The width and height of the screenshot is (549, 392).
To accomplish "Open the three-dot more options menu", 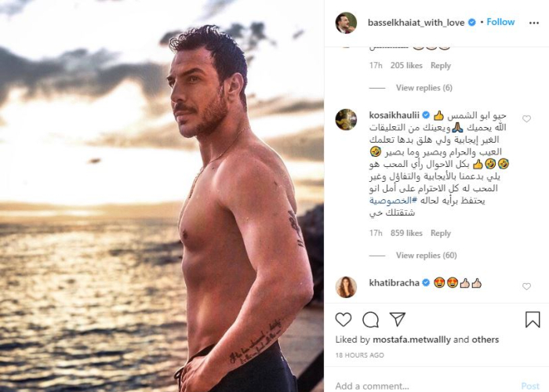I will tap(534, 23).
